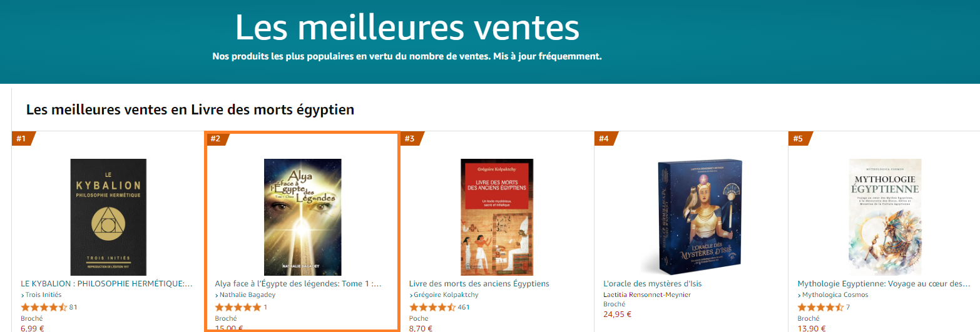980x332 pixels.
Task: Click the star rating of Livre des morts
Action: [432, 307]
